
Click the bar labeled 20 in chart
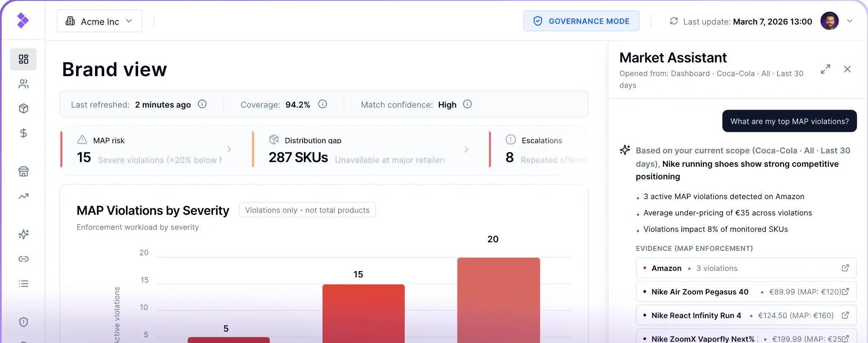click(498, 300)
